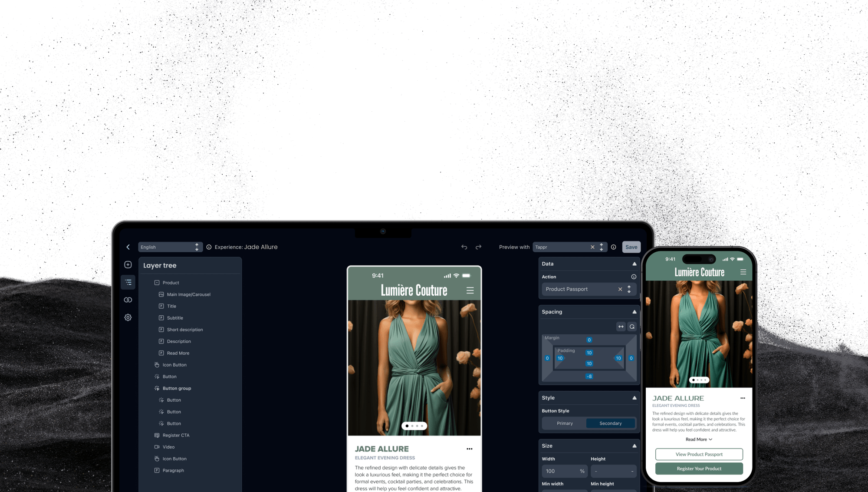Select the Primary button style
868x492 pixels.
pos(565,423)
